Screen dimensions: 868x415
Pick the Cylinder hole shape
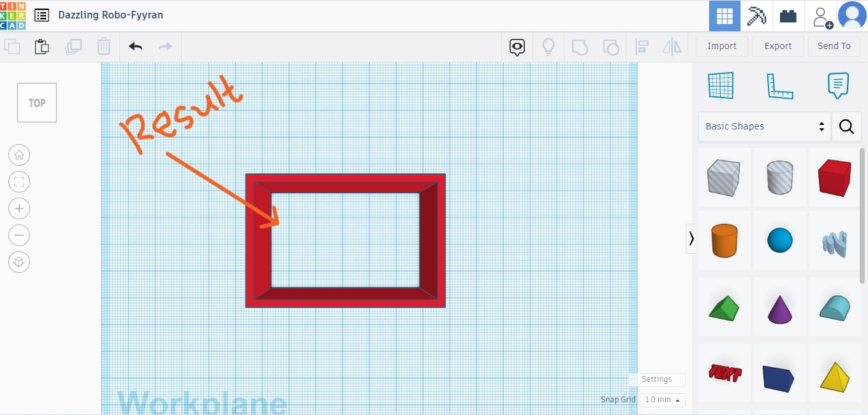click(x=779, y=177)
